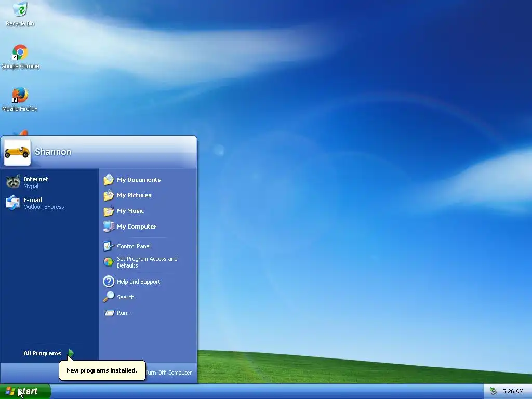Click the Search magnifying glass icon
Viewport: 532px width, 399px height.
click(109, 297)
